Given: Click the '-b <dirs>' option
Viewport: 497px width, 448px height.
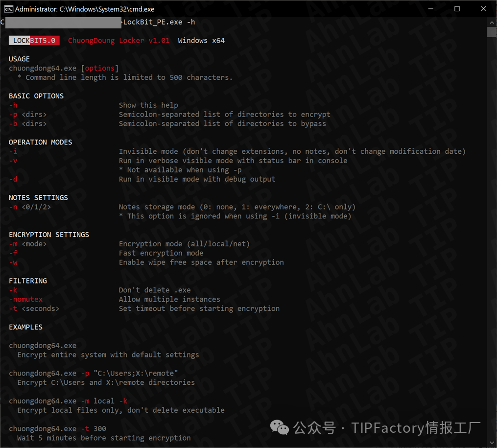Looking at the screenshot, I should [28, 123].
